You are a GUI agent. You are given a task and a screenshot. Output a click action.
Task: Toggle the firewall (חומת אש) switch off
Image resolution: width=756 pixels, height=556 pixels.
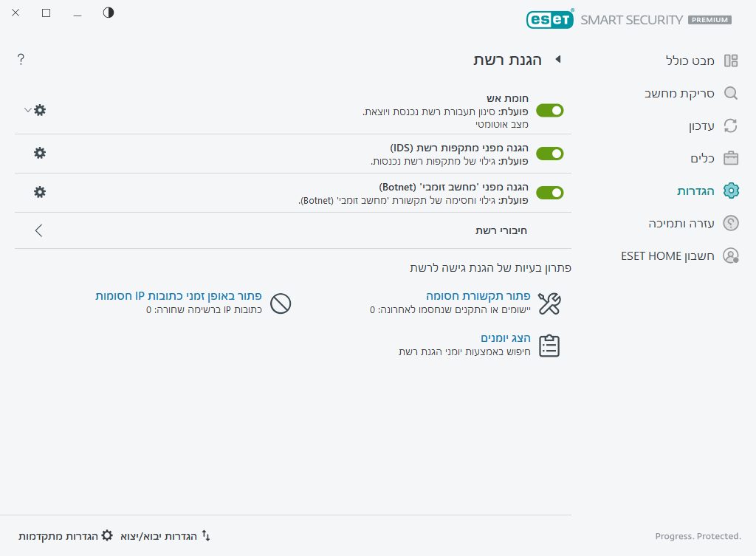[549, 111]
